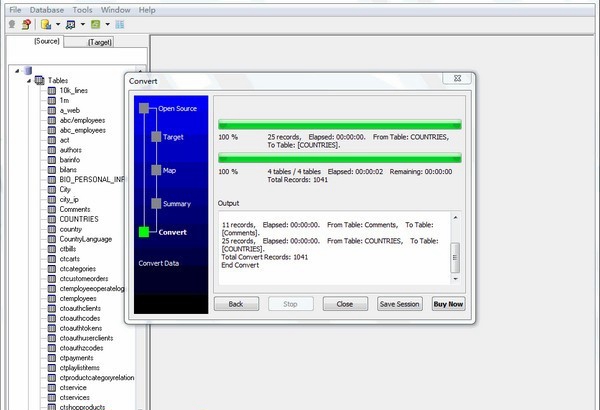The image size is (600, 410).
Task: Click table icon beside country
Action: click(x=52, y=229)
